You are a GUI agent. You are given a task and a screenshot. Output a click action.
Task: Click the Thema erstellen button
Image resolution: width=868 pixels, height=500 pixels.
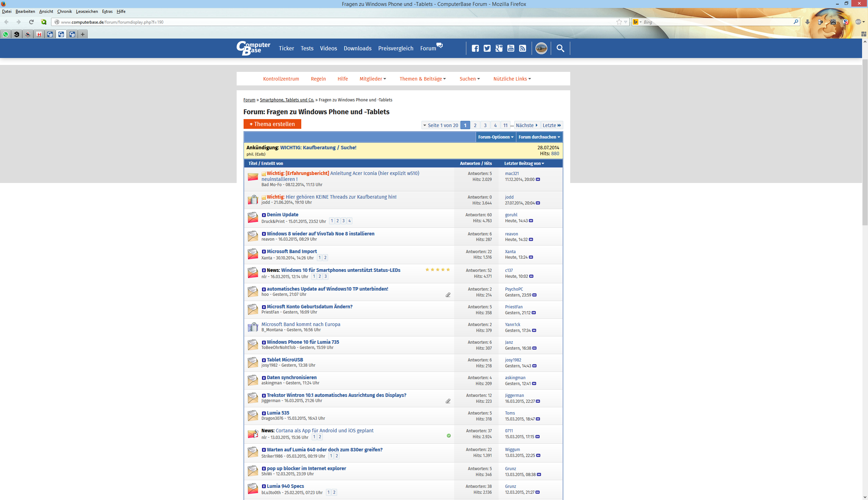(x=272, y=124)
